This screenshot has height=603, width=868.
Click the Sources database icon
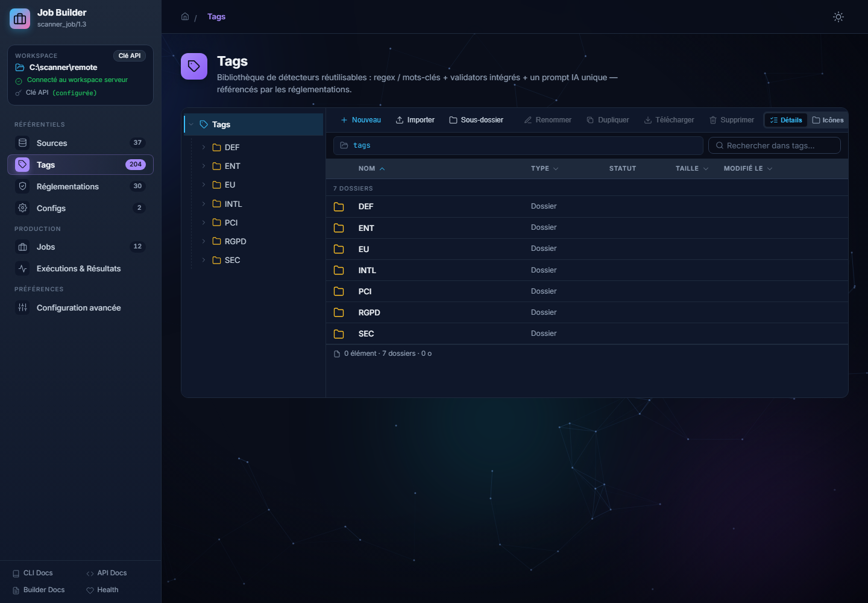point(22,143)
